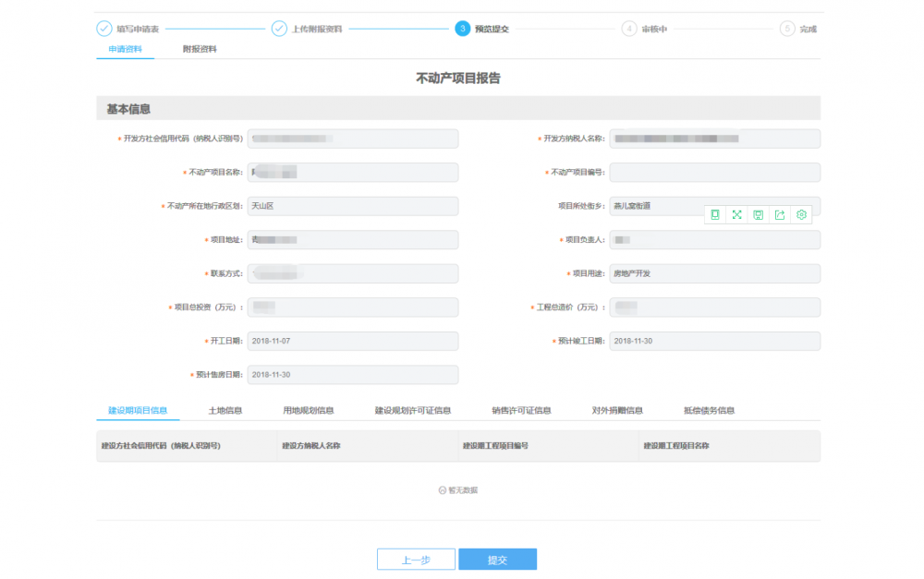Select the 申请资料 tab
The height and width of the screenshot is (579, 924).
(x=125, y=49)
